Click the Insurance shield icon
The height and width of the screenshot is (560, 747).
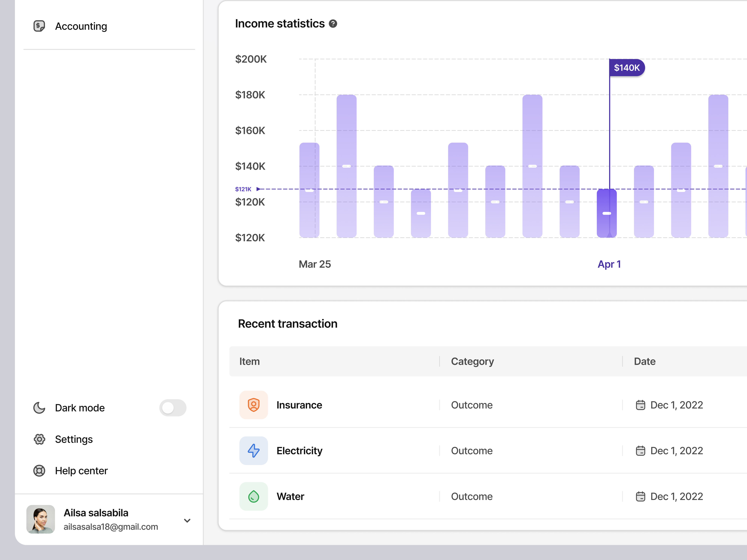[253, 405]
